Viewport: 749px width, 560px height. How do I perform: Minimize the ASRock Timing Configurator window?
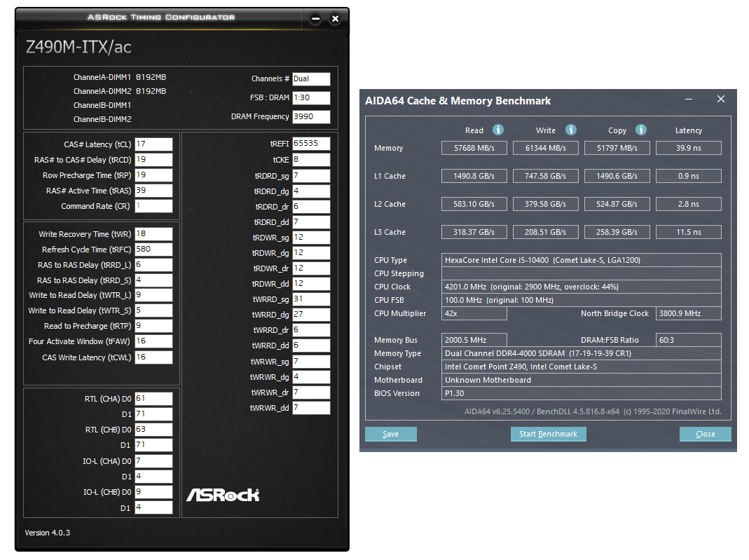click(315, 19)
